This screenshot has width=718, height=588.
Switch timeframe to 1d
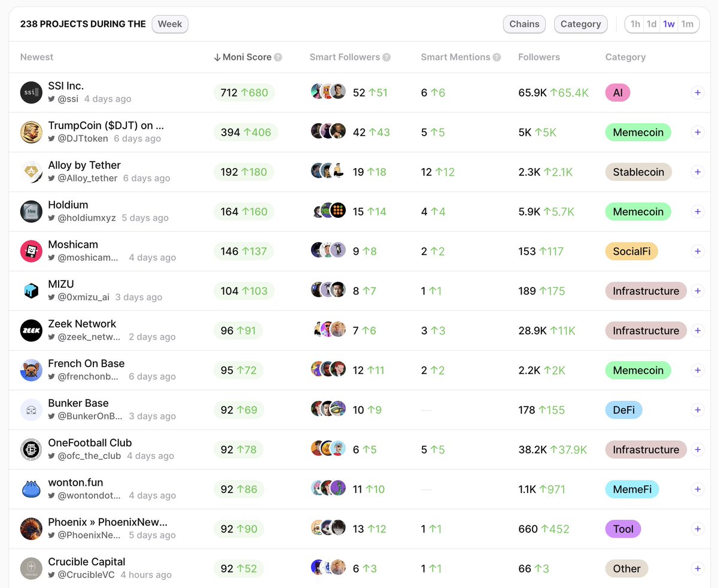(652, 25)
